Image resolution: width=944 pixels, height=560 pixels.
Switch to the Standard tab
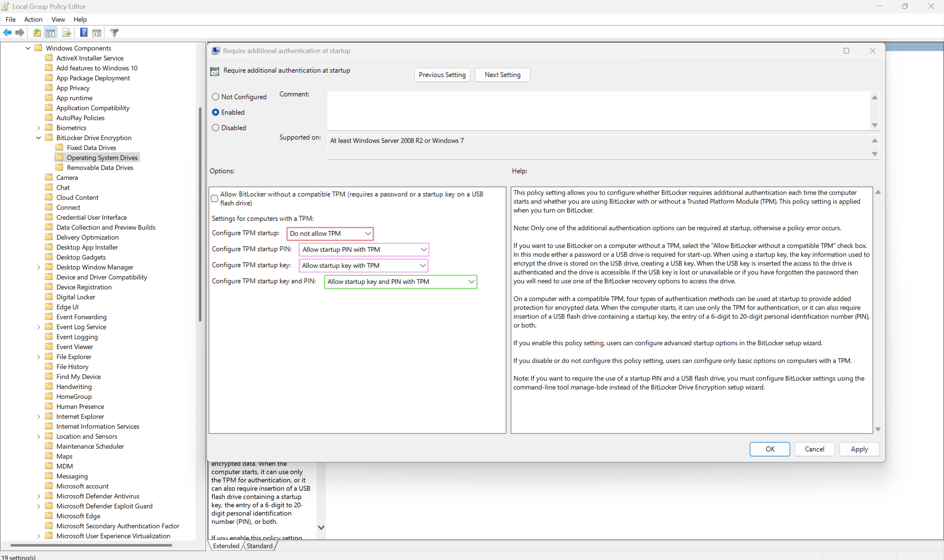(259, 546)
